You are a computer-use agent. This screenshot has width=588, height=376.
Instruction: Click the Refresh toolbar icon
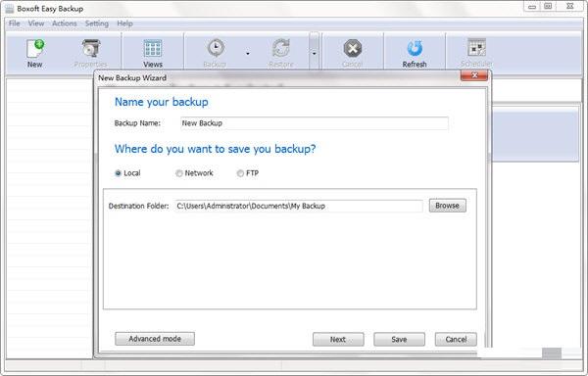tap(415, 49)
